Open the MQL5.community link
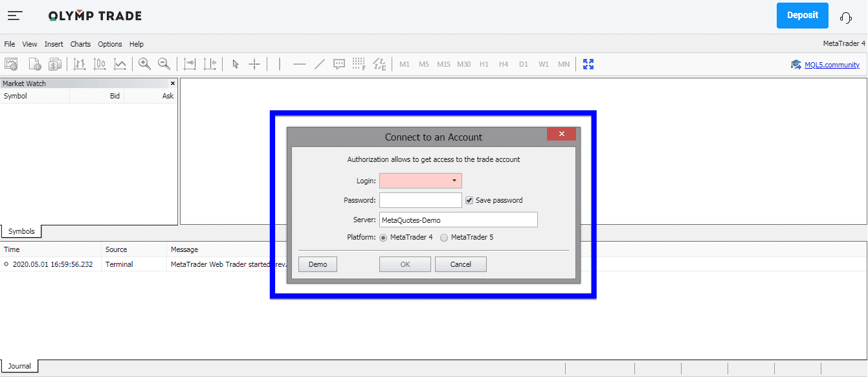This screenshot has height=377, width=868. 832,65
